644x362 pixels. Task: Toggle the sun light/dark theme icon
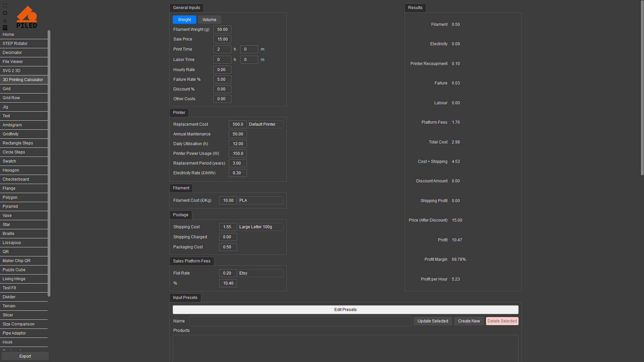[5, 13]
